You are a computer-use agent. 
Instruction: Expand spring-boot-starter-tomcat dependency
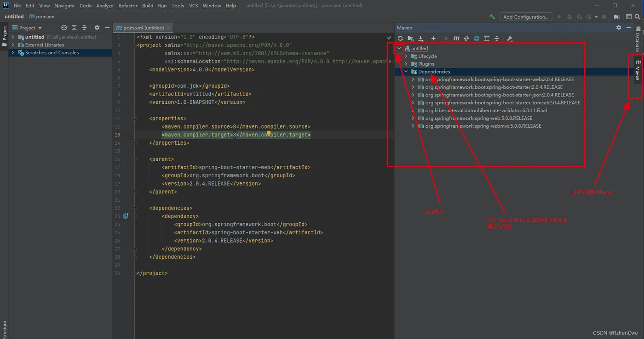(413, 102)
